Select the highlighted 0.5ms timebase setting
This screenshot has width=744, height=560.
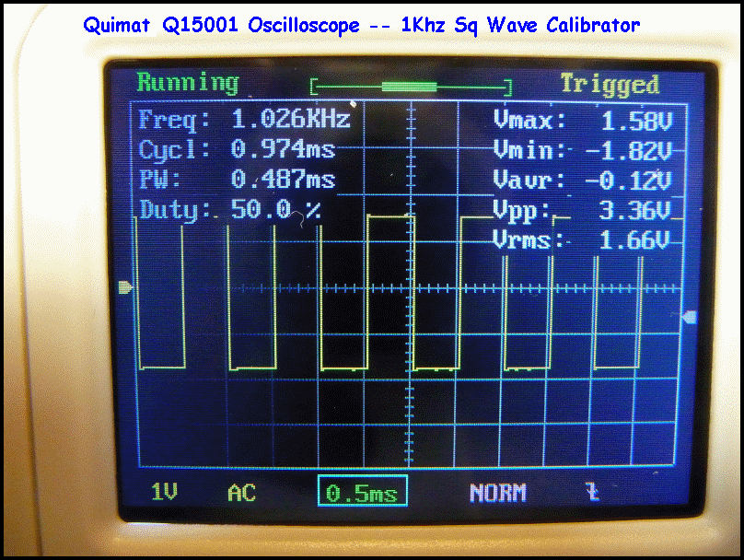tap(362, 493)
